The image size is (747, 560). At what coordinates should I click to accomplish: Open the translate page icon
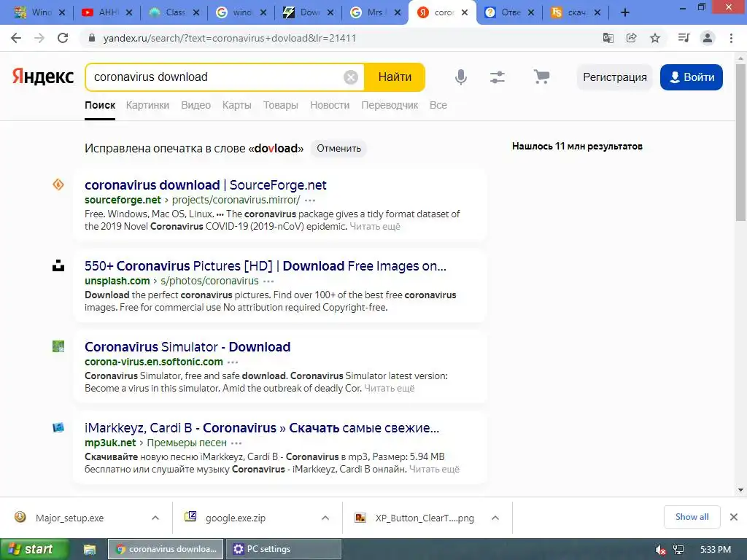[x=608, y=38]
